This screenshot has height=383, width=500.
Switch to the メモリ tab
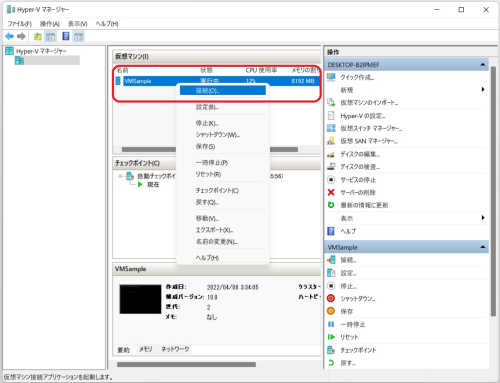click(x=145, y=349)
